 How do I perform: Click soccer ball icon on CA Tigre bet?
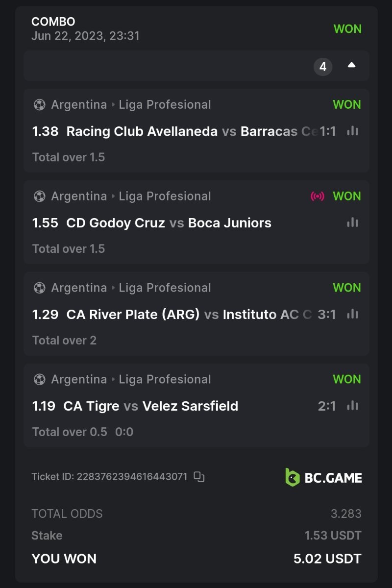pyautogui.click(x=39, y=379)
